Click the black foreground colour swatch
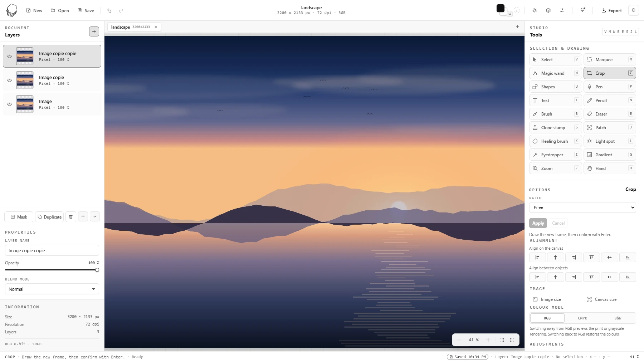This screenshot has height=362, width=644. tap(501, 8)
